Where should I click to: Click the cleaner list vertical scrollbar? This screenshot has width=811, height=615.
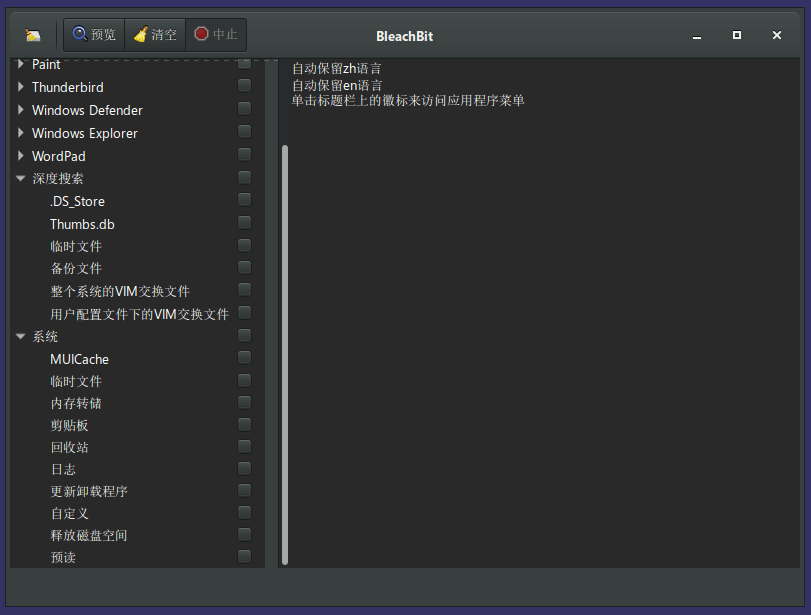[x=284, y=355]
